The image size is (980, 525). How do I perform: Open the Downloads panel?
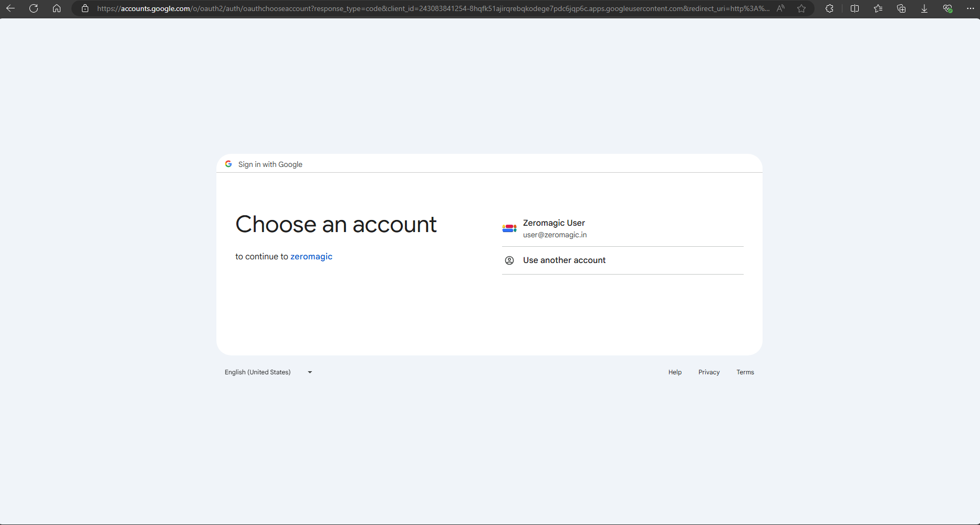coord(924,8)
